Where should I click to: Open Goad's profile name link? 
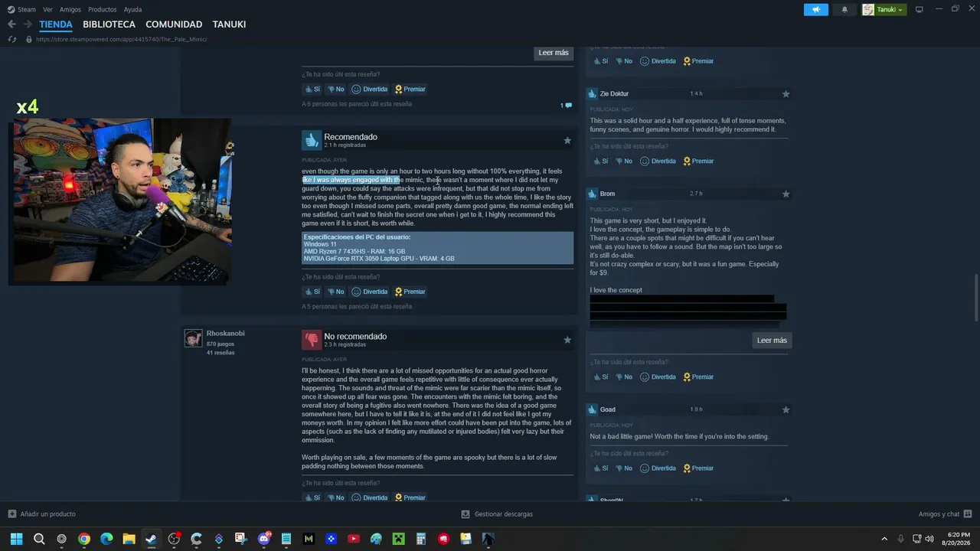608,410
